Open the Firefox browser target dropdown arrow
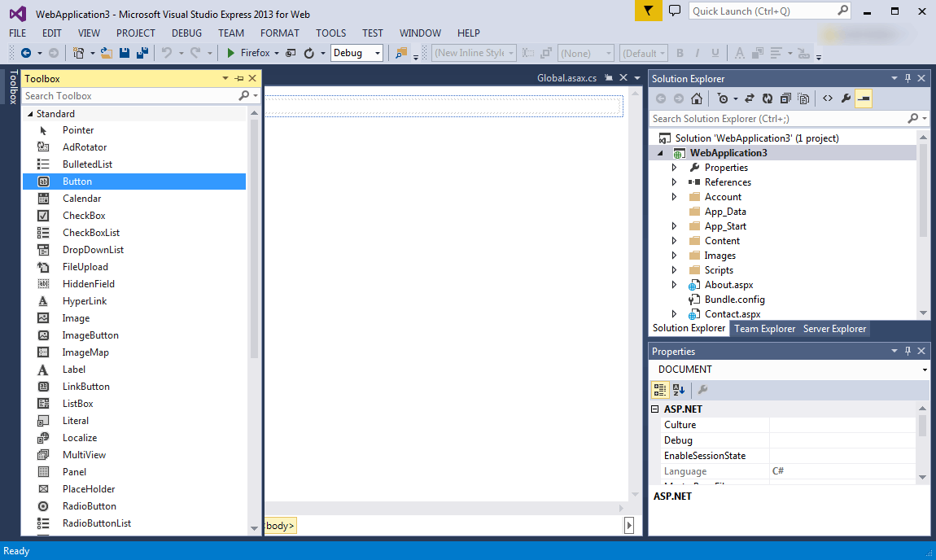The width and height of the screenshot is (936, 560). point(277,54)
